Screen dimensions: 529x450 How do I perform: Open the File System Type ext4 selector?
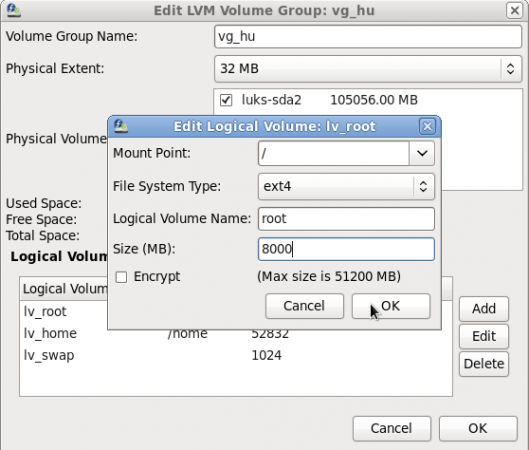(x=346, y=187)
